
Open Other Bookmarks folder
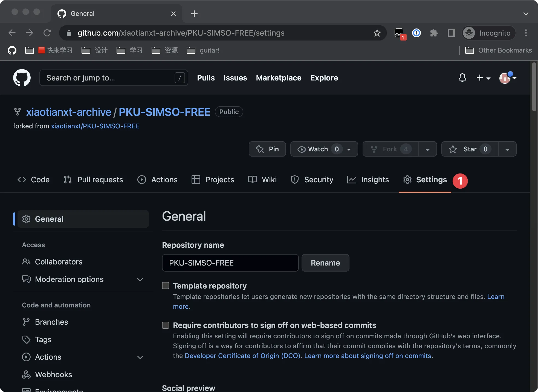click(x=499, y=50)
